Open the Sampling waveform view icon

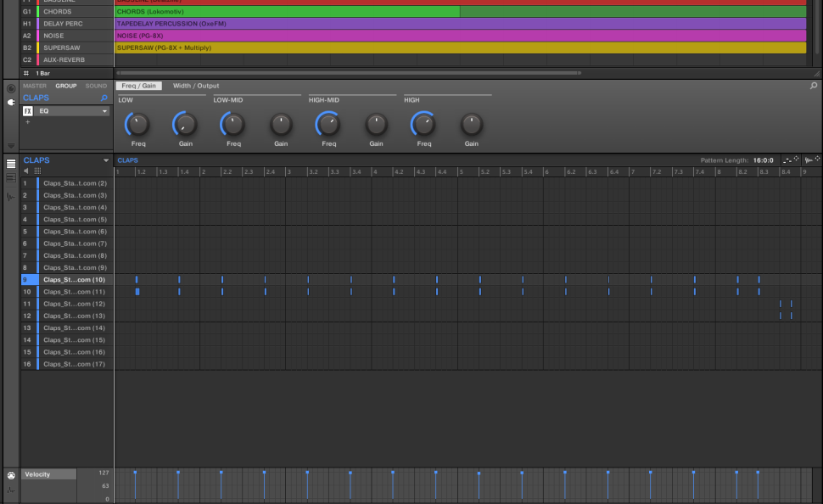11,197
